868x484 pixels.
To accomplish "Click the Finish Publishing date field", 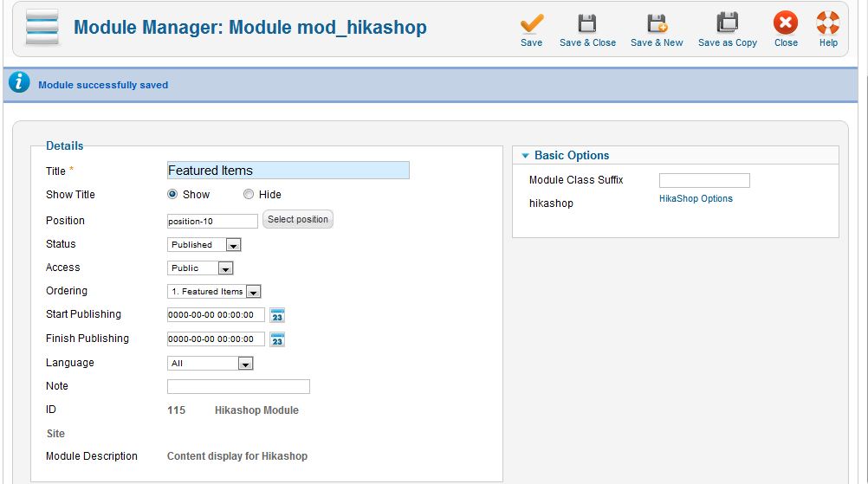I will tap(216, 339).
